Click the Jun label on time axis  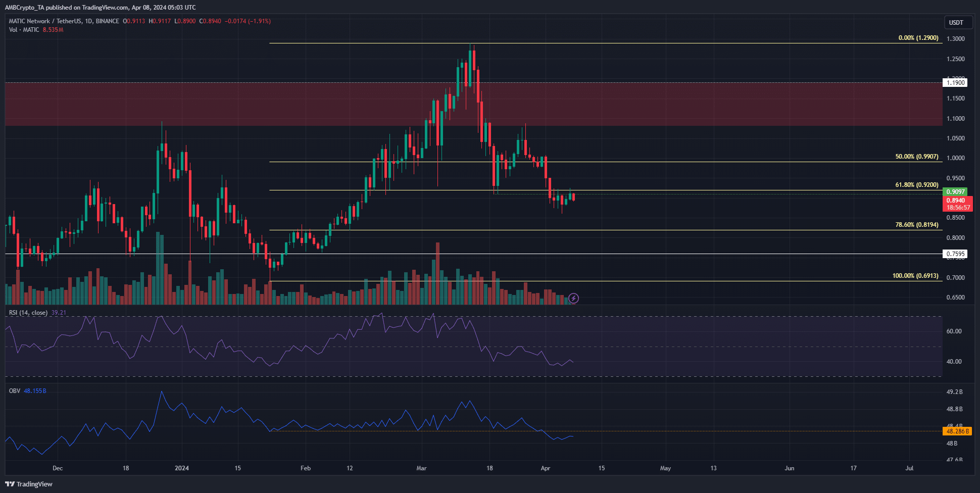[x=790, y=468]
